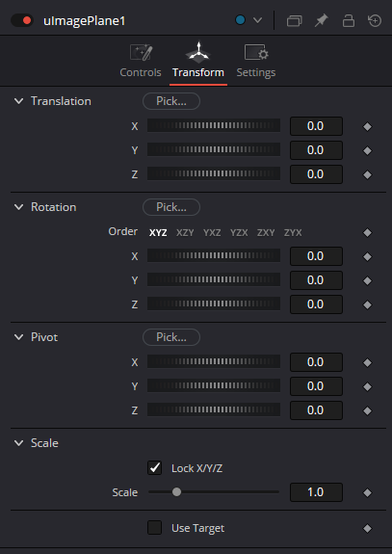This screenshot has height=554, width=392.
Task: Click the Rotation Z thumbwheel slider
Action: click(214, 303)
